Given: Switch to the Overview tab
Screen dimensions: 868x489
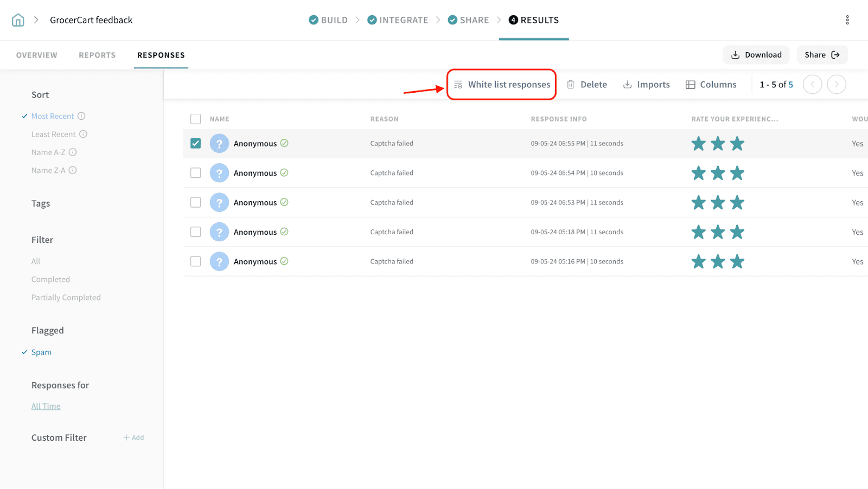Looking at the screenshot, I should pos(37,55).
